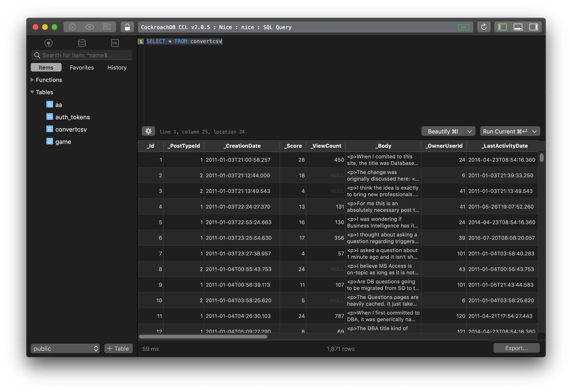The width and height of the screenshot is (572, 392).
Task: Click the Beautify button
Action: 443,131
